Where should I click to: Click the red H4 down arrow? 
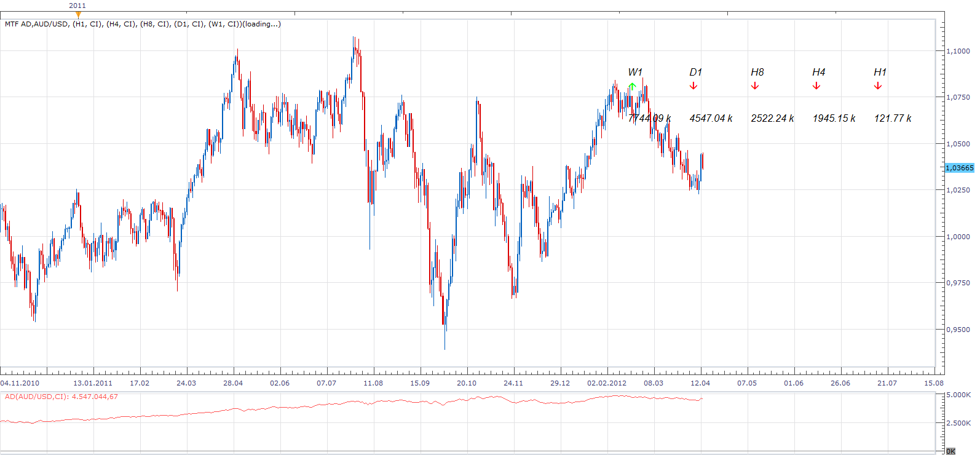pyautogui.click(x=816, y=86)
